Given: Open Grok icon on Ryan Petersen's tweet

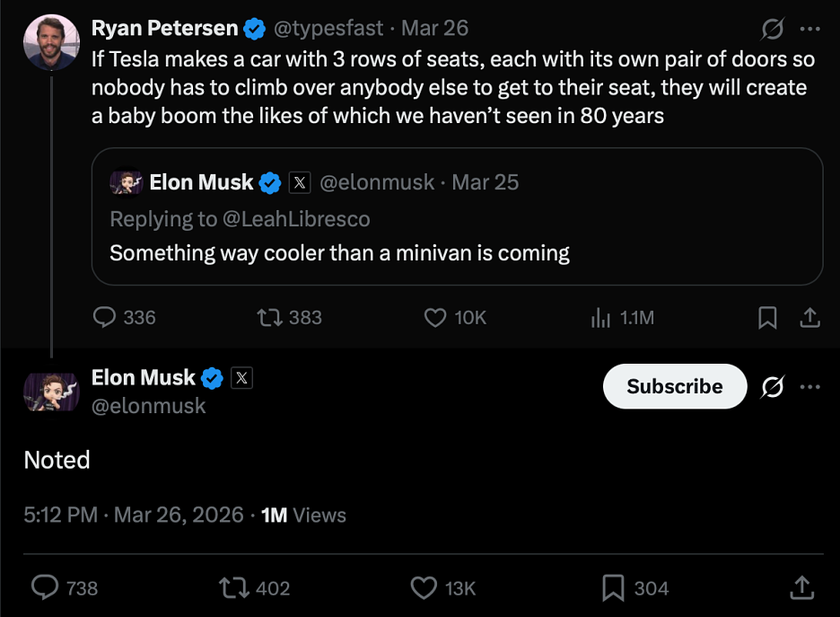Looking at the screenshot, I should click(x=772, y=29).
